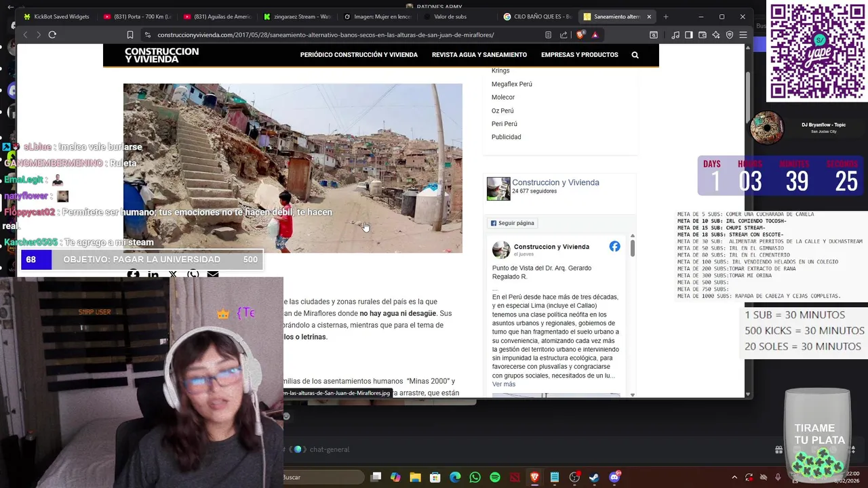Go back with the browser back arrow

25,35
